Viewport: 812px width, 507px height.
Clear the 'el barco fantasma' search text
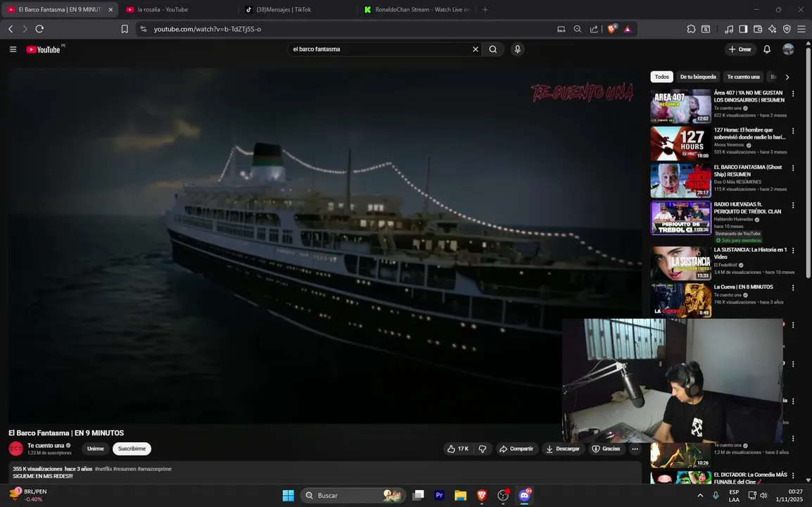coord(476,49)
